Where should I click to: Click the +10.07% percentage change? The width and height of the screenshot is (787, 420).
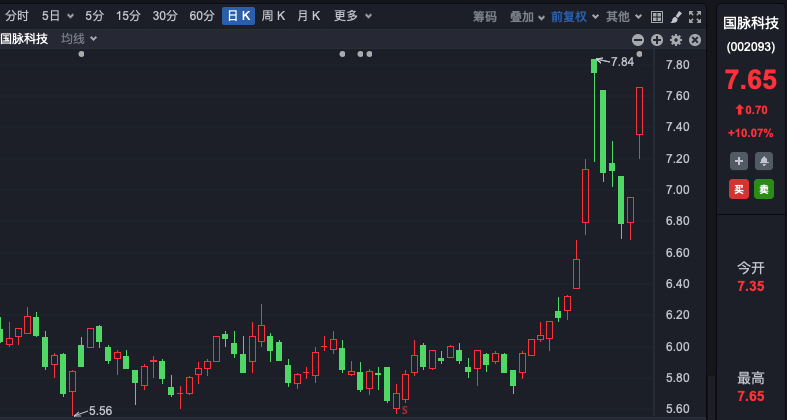tap(751, 133)
